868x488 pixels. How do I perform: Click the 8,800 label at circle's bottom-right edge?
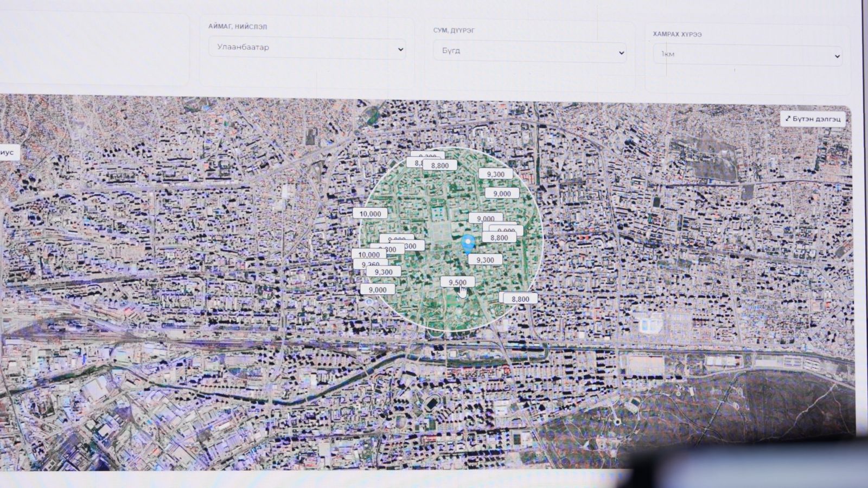[x=520, y=299]
